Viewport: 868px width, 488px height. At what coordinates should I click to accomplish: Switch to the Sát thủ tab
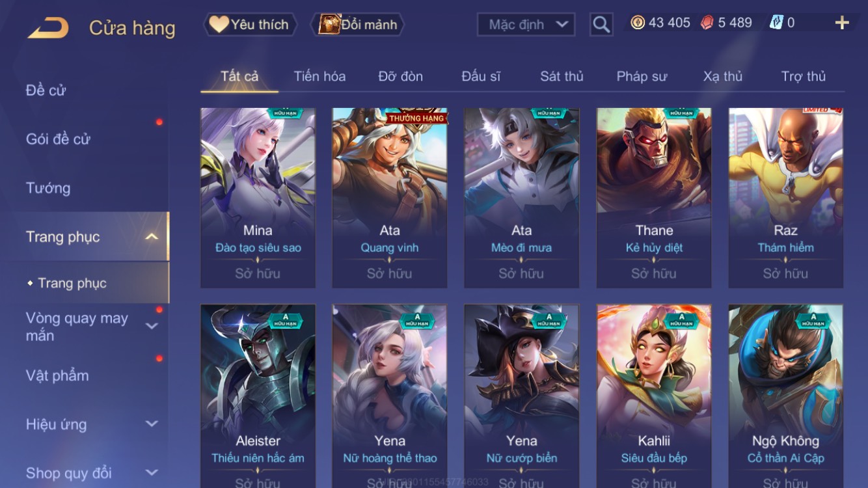562,76
